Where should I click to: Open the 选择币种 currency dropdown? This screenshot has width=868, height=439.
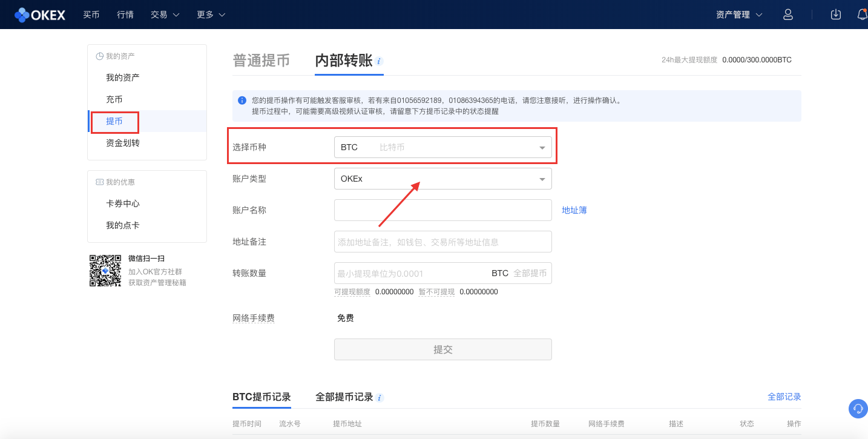pos(442,147)
